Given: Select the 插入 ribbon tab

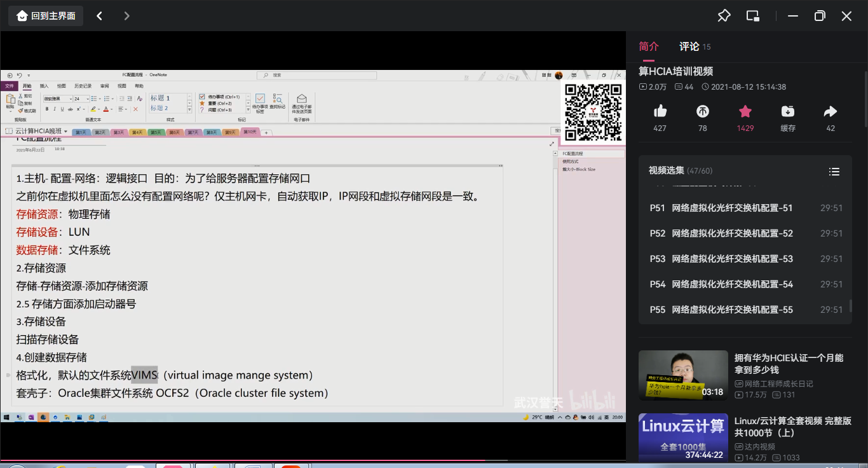Looking at the screenshot, I should (44, 86).
